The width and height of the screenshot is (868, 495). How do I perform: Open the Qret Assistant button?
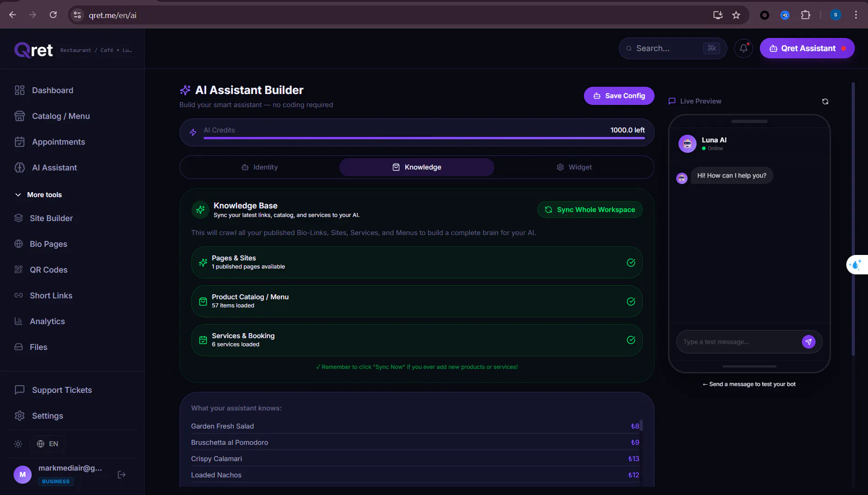pos(807,48)
